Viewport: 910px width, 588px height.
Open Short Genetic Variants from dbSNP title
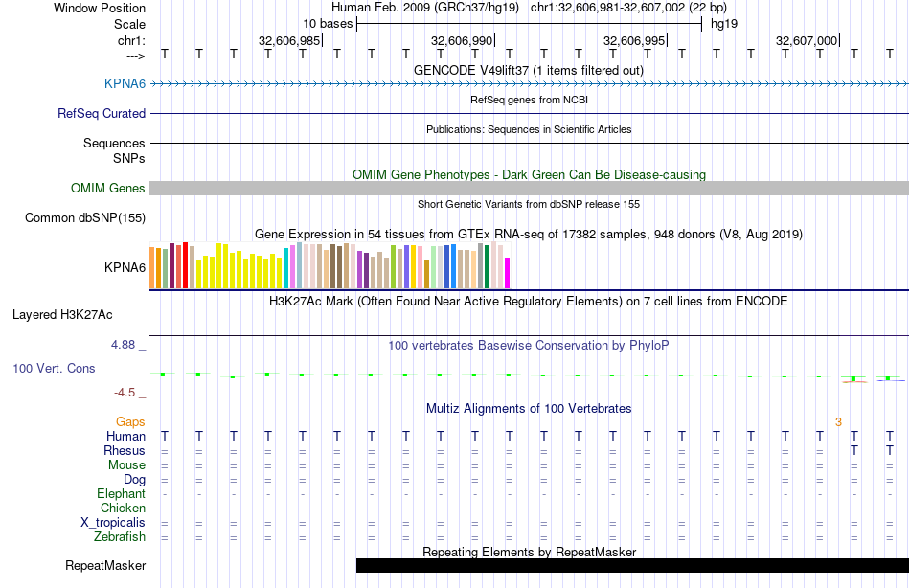pyautogui.click(x=529, y=204)
